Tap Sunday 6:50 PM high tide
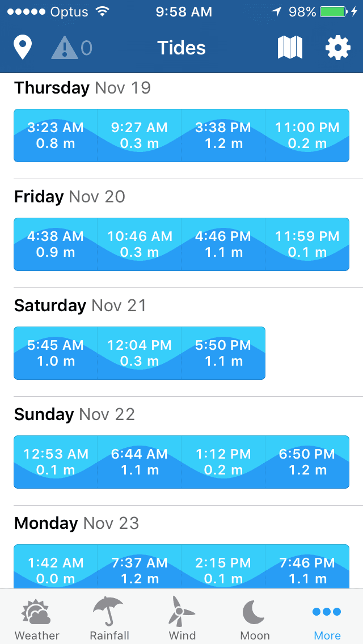 click(307, 462)
